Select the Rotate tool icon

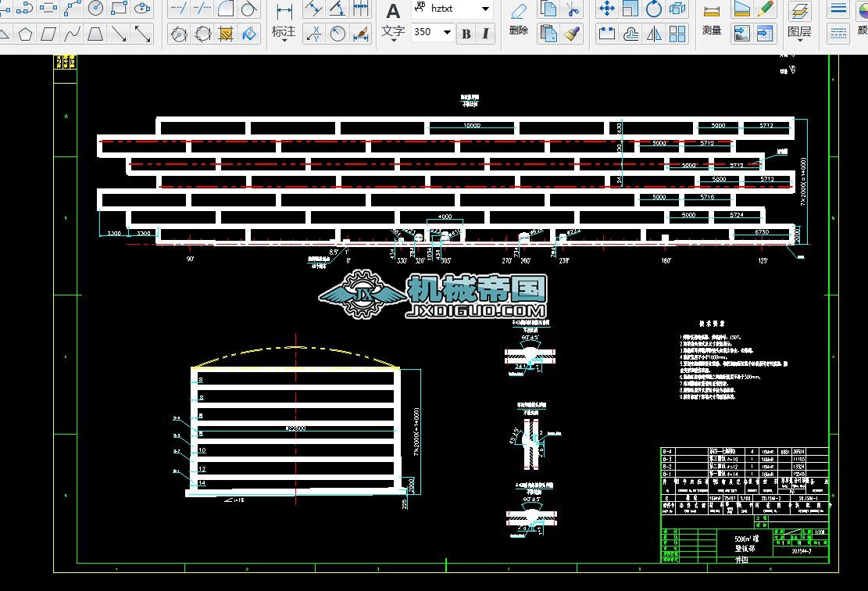click(654, 9)
